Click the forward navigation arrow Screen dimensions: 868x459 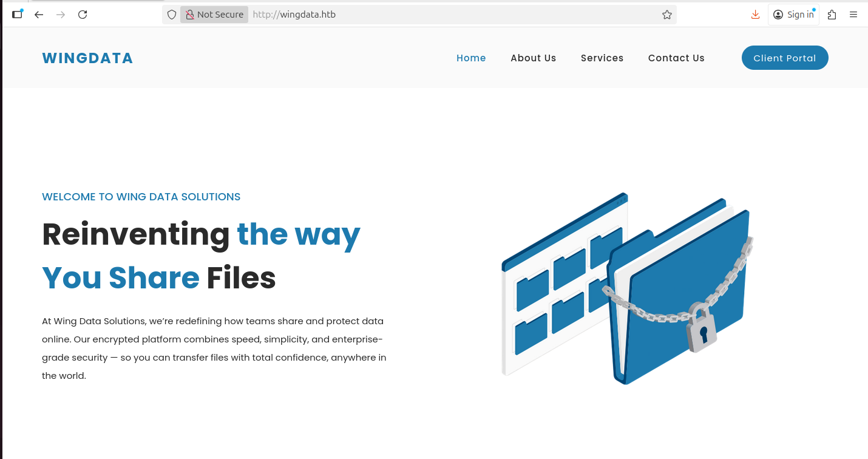click(61, 15)
